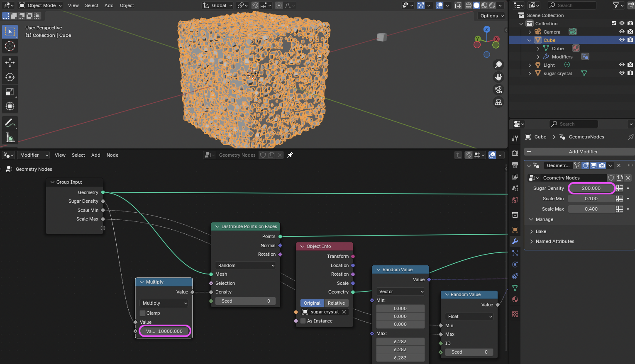Viewport: 635px width, 364px height.
Task: Open the Modifiers wrench properties tab
Action: pyautogui.click(x=515, y=241)
